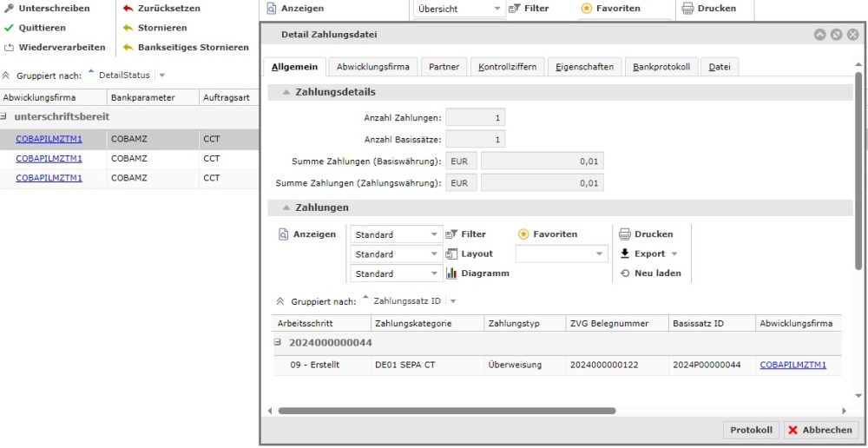Collapse dialog with up arrow title icon
The width and height of the screenshot is (868, 448).
[819, 35]
